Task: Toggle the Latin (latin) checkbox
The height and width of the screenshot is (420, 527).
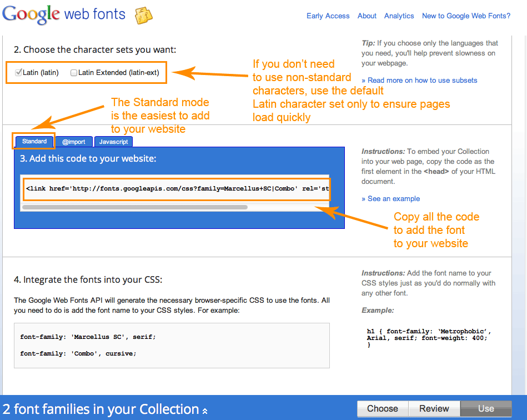Action: point(18,72)
